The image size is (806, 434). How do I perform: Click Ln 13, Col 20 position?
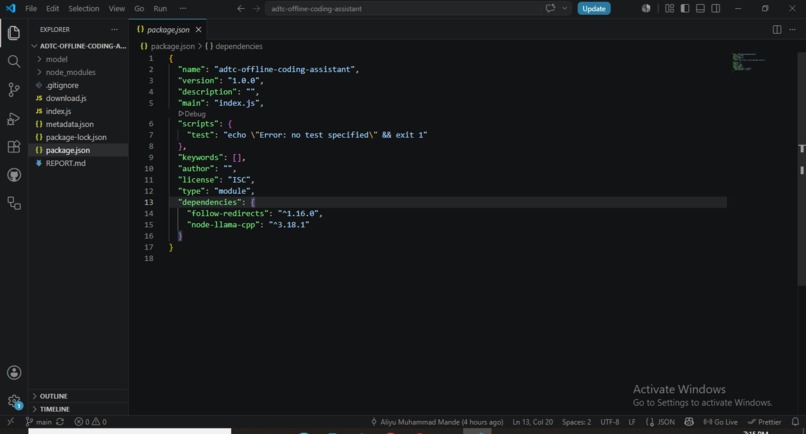533,422
